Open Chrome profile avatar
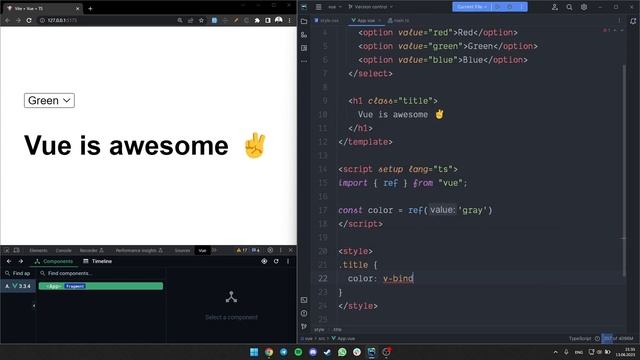 tap(279, 20)
